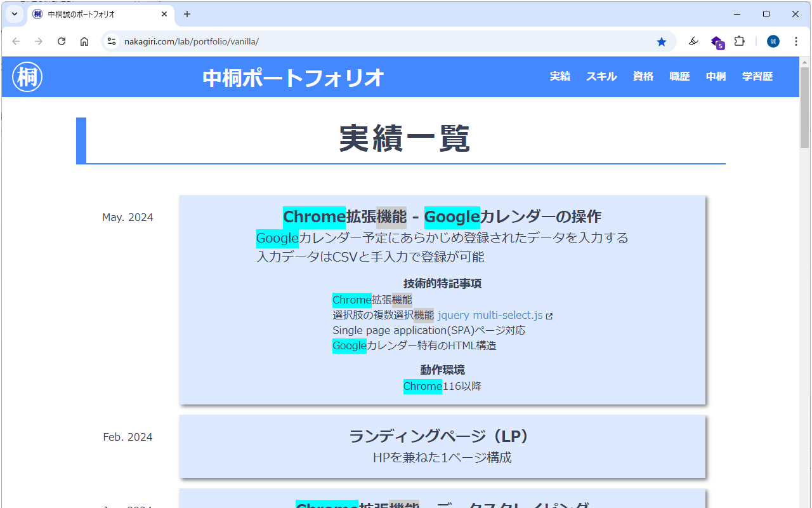The width and height of the screenshot is (812, 508).
Task: Click the 桐 circle logo in site header
Action: (x=27, y=77)
